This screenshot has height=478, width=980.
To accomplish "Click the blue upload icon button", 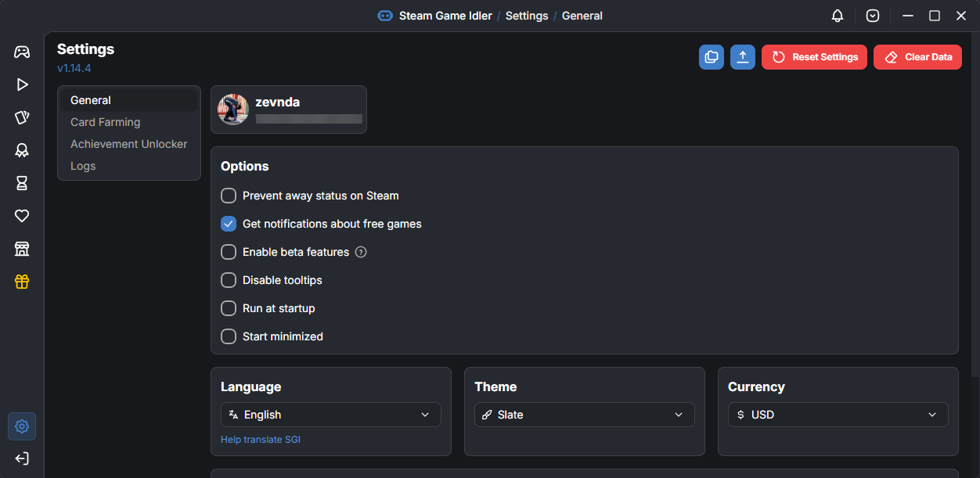I will click(743, 57).
